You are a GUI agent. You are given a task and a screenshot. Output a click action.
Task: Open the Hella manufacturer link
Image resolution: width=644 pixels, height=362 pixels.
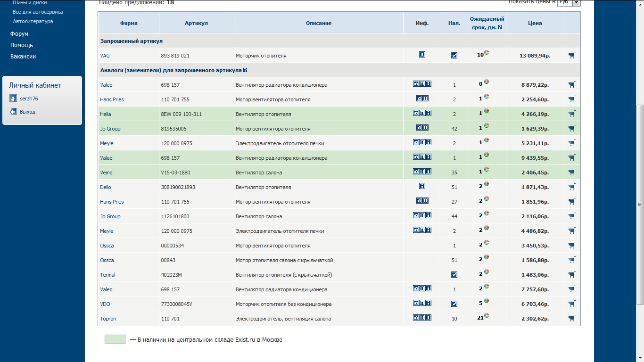point(106,114)
